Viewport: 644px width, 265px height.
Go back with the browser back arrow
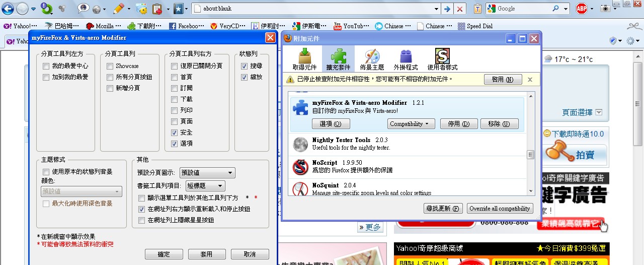click(x=8, y=9)
